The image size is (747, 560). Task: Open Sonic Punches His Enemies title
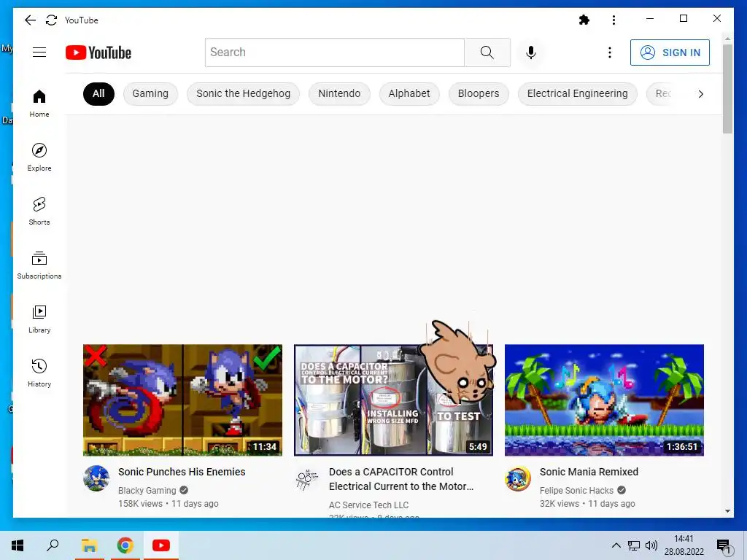click(x=182, y=472)
